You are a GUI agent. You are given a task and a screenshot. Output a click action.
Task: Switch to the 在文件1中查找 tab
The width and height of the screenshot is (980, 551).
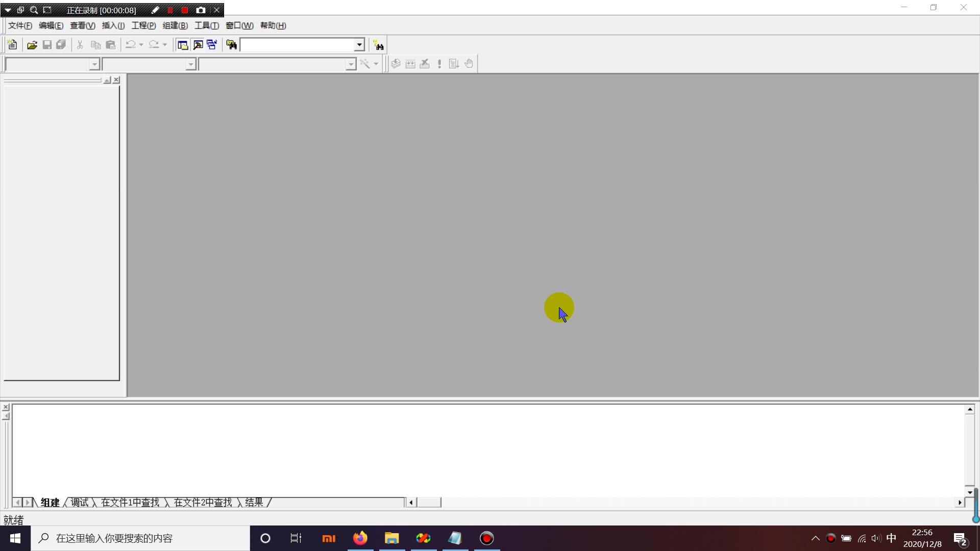(x=130, y=503)
